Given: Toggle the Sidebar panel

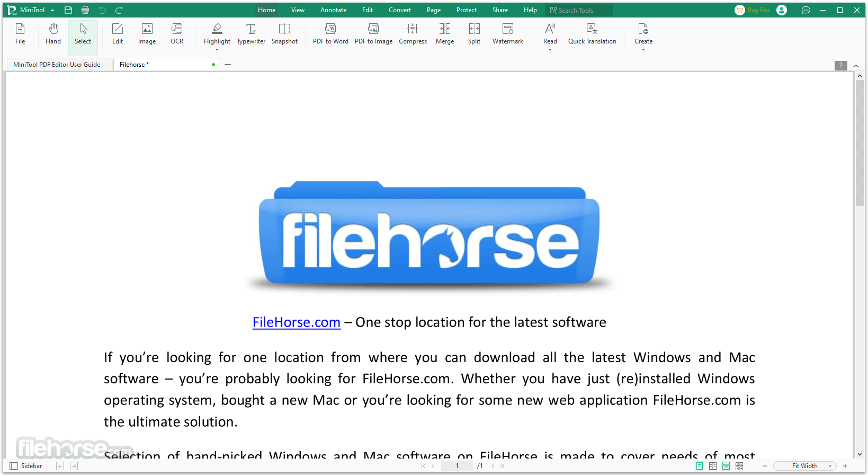Looking at the screenshot, I should click(x=26, y=466).
